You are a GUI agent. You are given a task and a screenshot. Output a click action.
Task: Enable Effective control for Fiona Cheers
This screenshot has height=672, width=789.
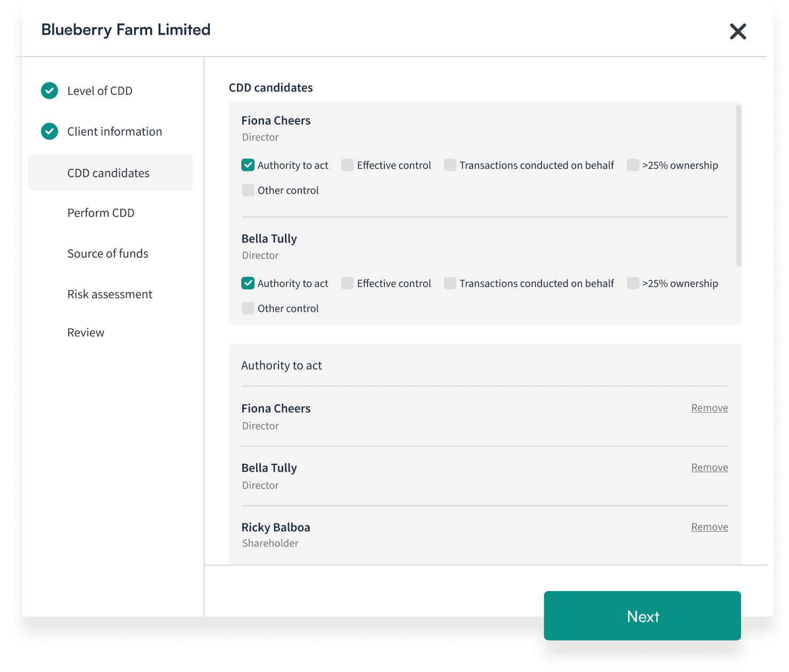tap(347, 165)
